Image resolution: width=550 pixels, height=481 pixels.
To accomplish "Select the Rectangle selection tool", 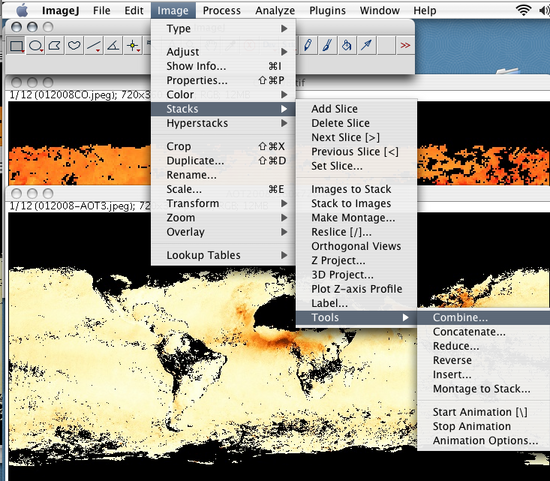I will coord(16,46).
